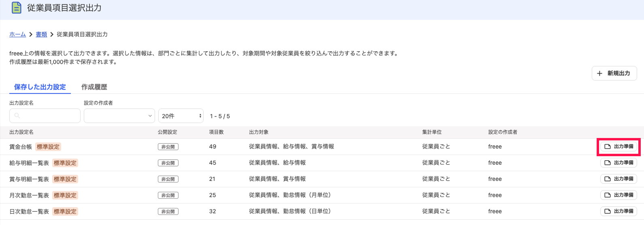The height and width of the screenshot is (225, 644).
Task: Click 従業員情報、給与情報、賞与情報 cell
Action: pyautogui.click(x=291, y=146)
